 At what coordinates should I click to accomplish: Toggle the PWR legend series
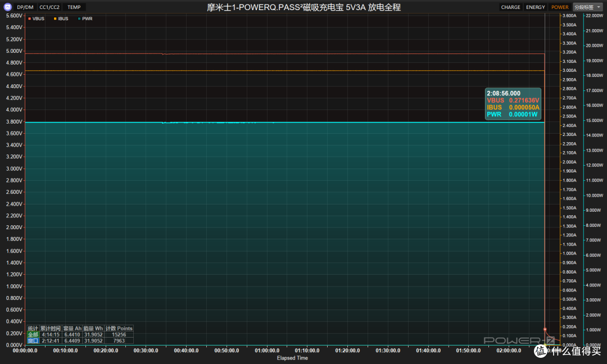(85, 19)
